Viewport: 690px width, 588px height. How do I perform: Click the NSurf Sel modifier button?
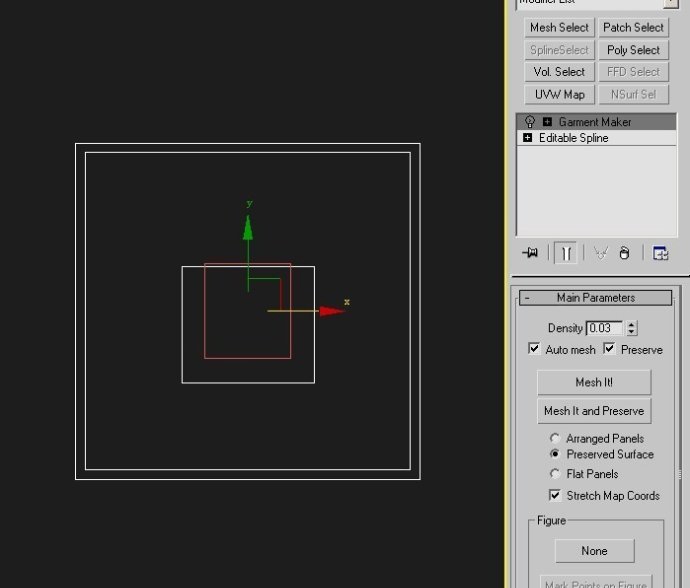pyautogui.click(x=633, y=95)
